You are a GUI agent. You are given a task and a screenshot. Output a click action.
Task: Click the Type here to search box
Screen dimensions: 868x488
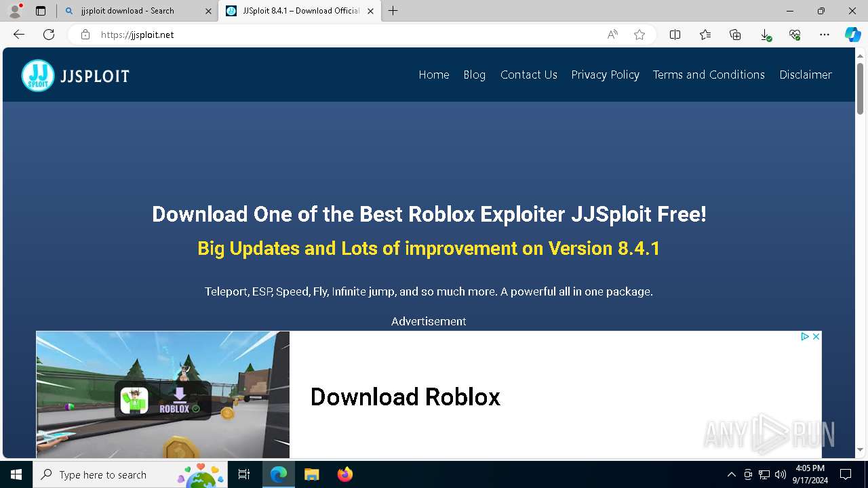130,474
